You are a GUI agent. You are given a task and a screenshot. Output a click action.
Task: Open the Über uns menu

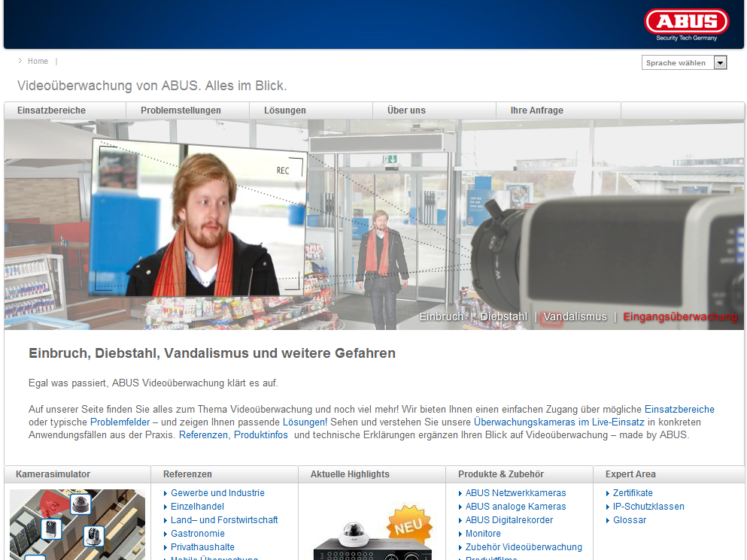[406, 110]
